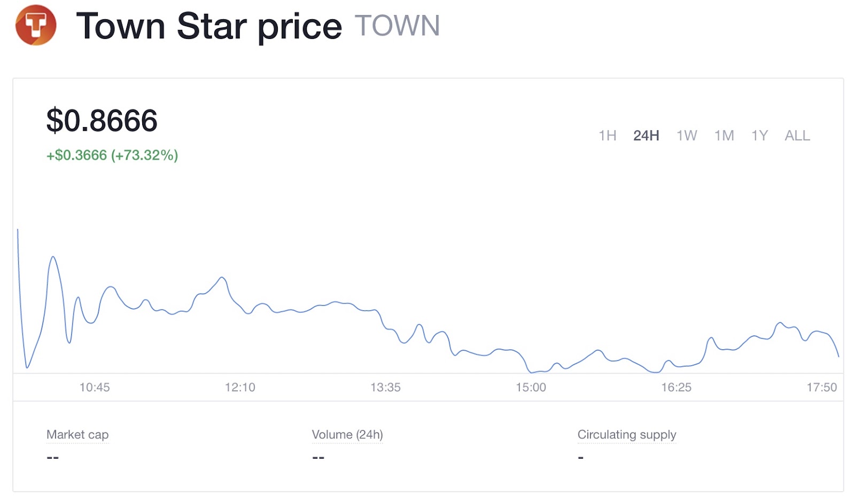Click the 15:00 time axis label

[x=531, y=387]
